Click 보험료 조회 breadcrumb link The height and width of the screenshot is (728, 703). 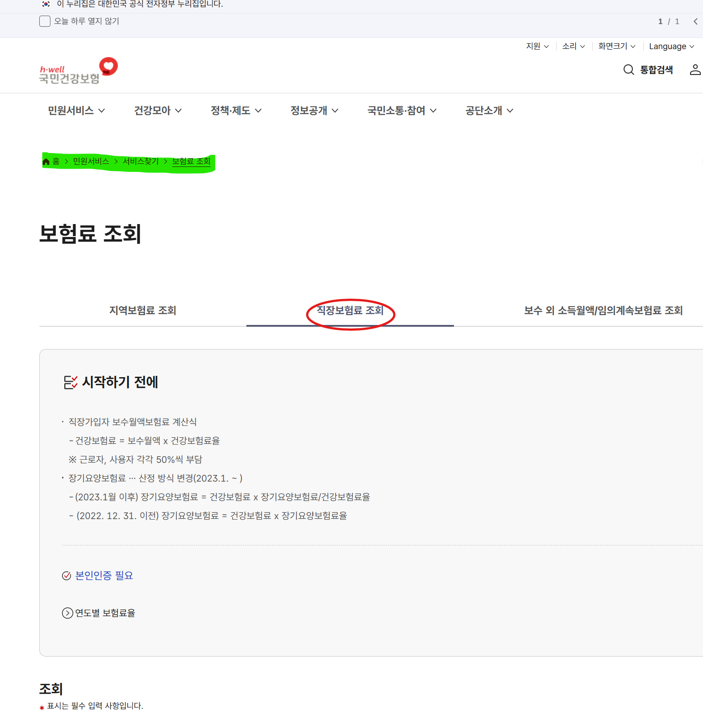click(x=191, y=162)
